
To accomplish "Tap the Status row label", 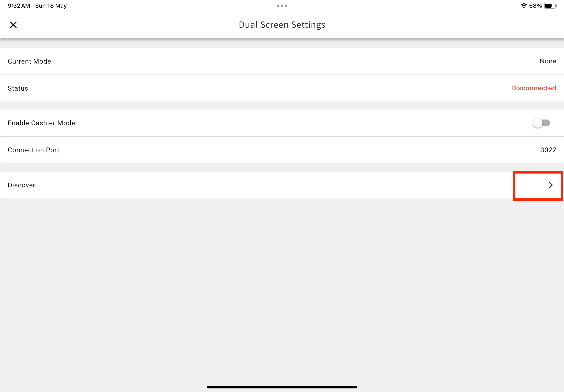I will click(x=18, y=88).
